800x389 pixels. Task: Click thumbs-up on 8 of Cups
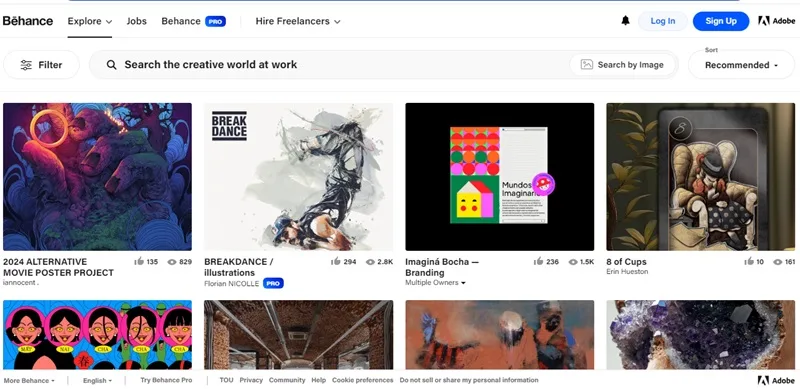pos(748,261)
